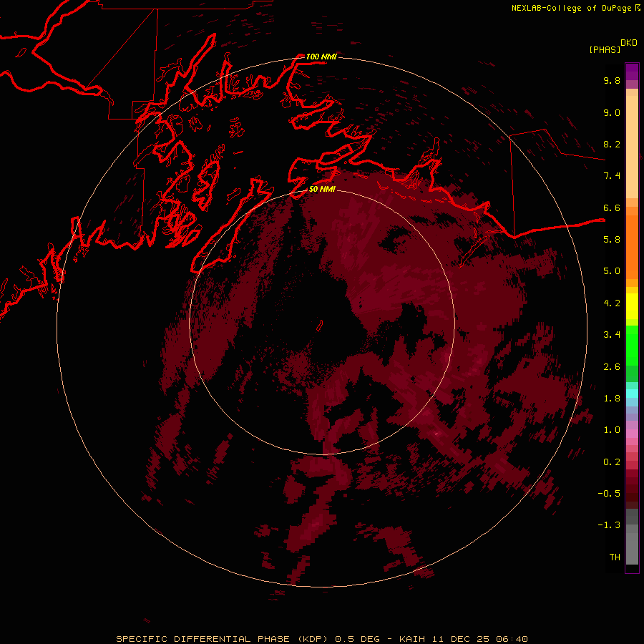The width and height of the screenshot is (644, 644).
Task: Click the [PHAS] unit label
Action: click(x=605, y=49)
